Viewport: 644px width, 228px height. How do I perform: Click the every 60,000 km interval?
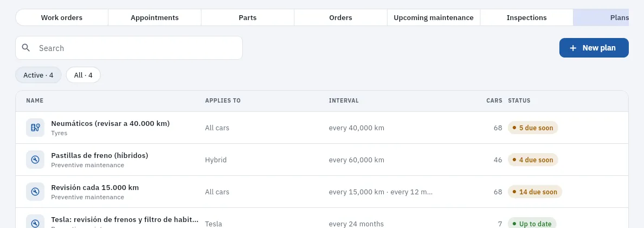pos(357,160)
